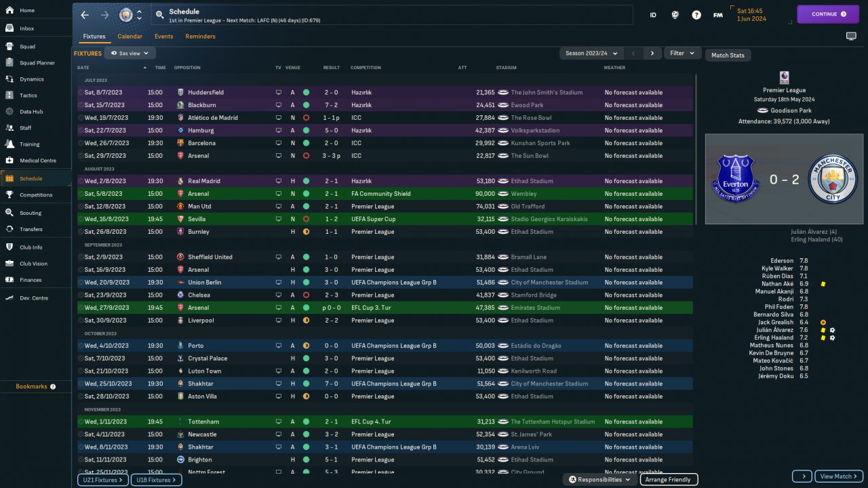Go back with the left arrow
Screen dimensions: 868x488
pos(85,15)
